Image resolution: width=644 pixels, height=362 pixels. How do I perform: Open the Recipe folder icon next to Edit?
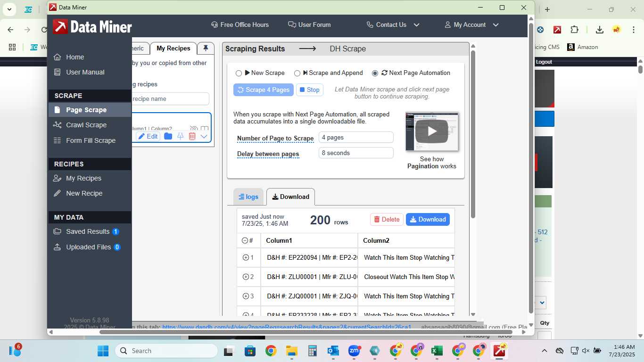168,136
